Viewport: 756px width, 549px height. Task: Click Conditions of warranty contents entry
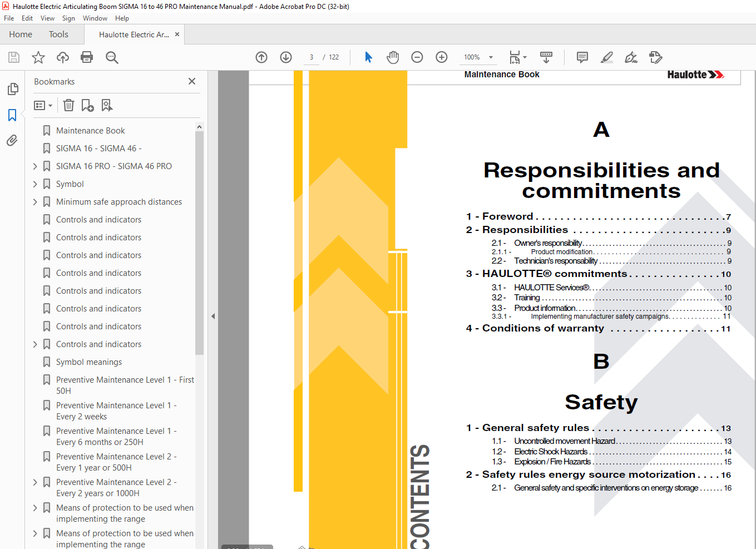[x=599, y=328]
